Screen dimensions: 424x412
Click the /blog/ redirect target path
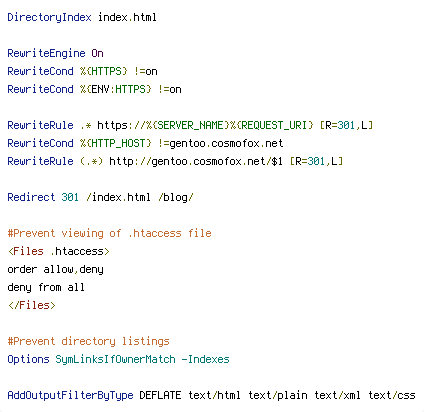coord(176,197)
